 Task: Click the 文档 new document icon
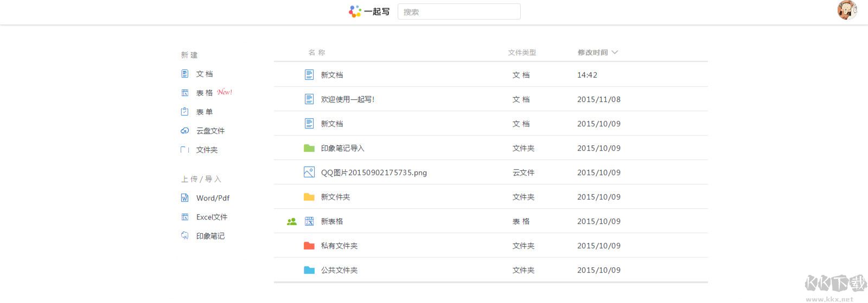184,74
